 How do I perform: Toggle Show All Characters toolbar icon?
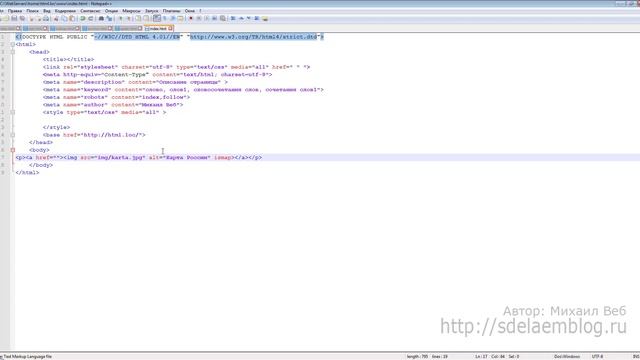click(x=165, y=18)
